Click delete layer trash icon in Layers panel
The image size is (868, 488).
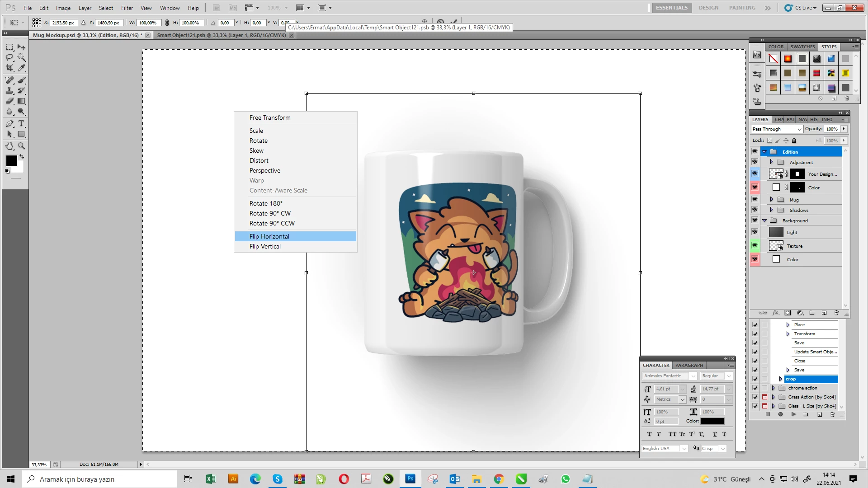(836, 313)
